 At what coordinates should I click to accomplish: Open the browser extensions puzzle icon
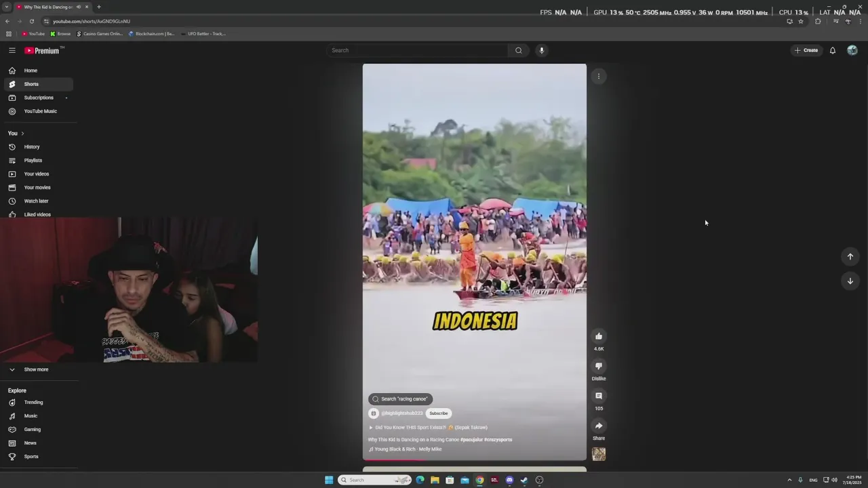click(x=818, y=21)
